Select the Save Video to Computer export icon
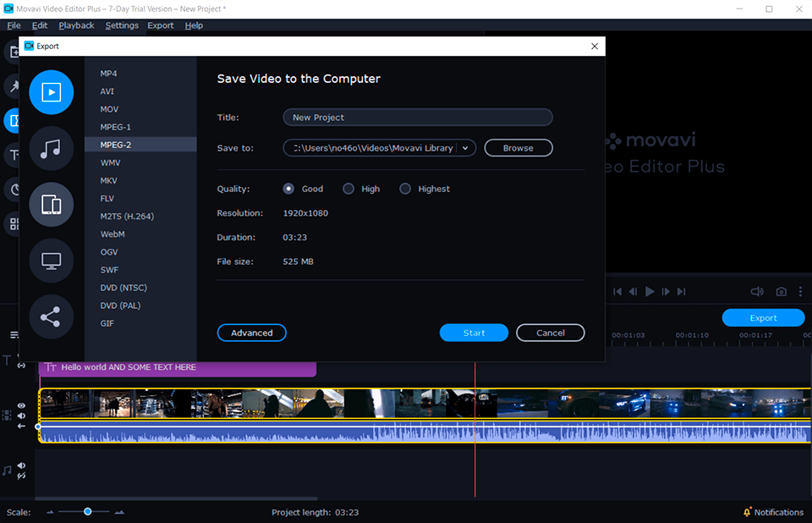Image resolution: width=812 pixels, height=523 pixels. (52, 92)
